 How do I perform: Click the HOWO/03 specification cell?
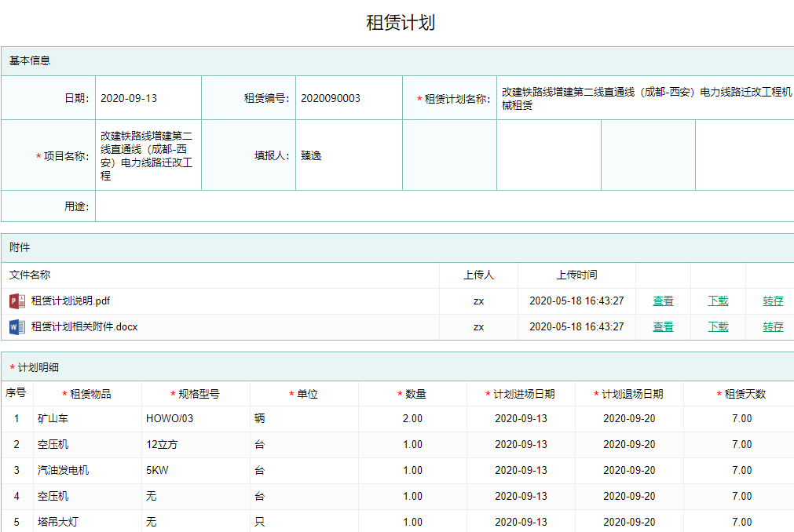point(196,419)
